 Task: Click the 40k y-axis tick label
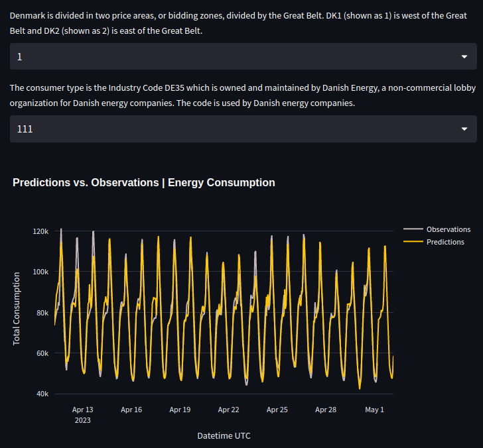pyautogui.click(x=42, y=394)
